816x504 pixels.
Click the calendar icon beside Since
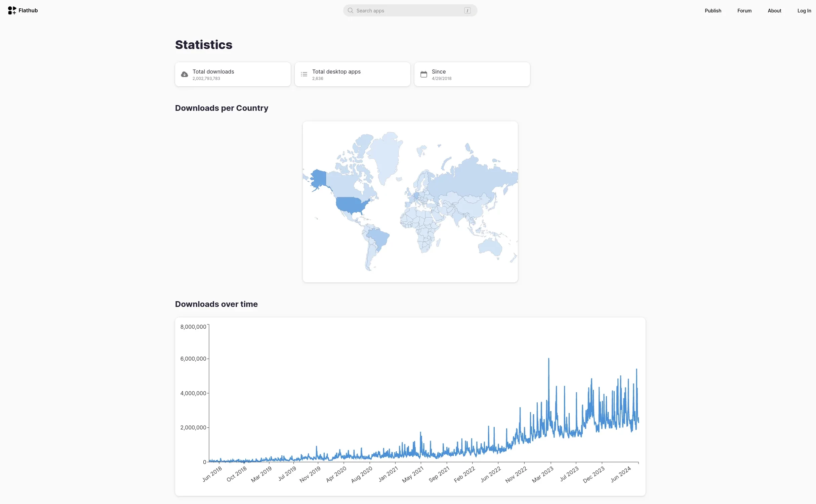423,75
